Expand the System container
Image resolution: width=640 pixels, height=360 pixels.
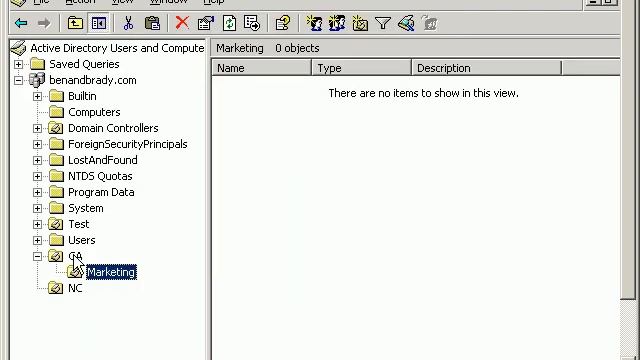(x=38, y=208)
